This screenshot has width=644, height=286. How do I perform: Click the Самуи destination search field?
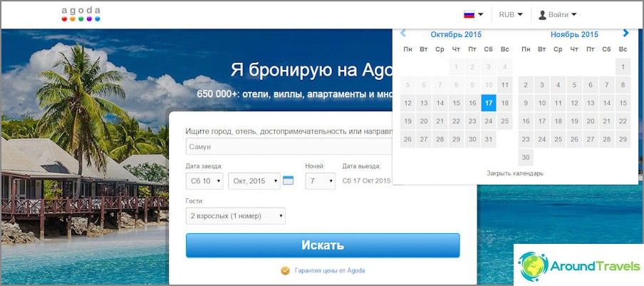(289, 146)
